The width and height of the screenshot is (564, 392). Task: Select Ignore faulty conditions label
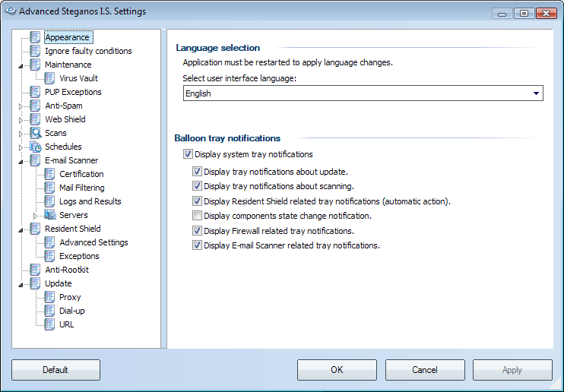(x=88, y=51)
